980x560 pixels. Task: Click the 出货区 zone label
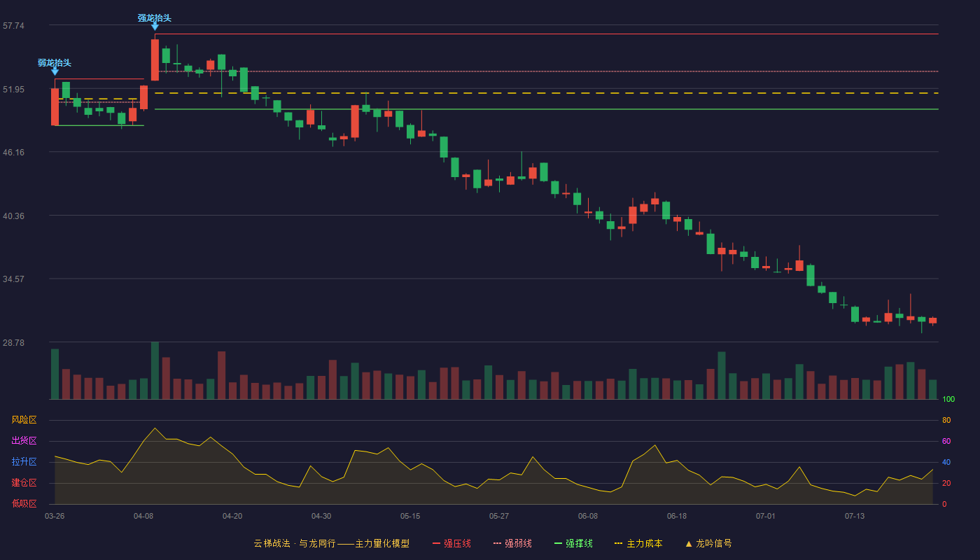24,441
